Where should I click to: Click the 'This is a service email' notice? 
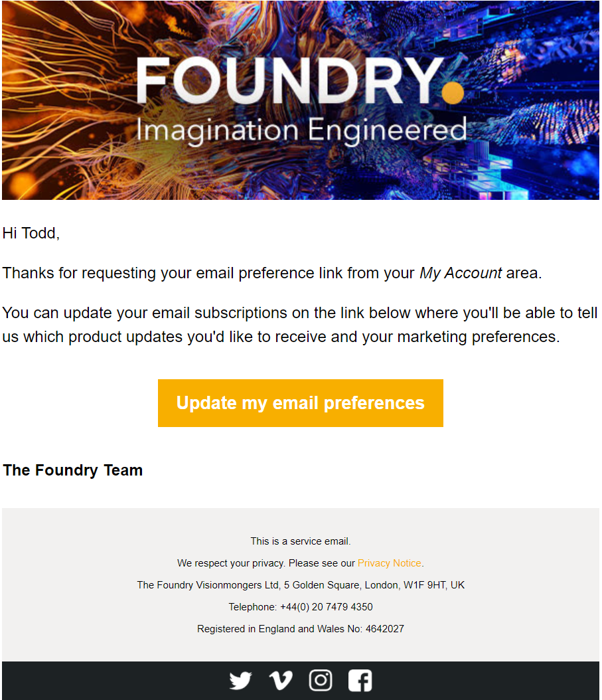(x=300, y=541)
